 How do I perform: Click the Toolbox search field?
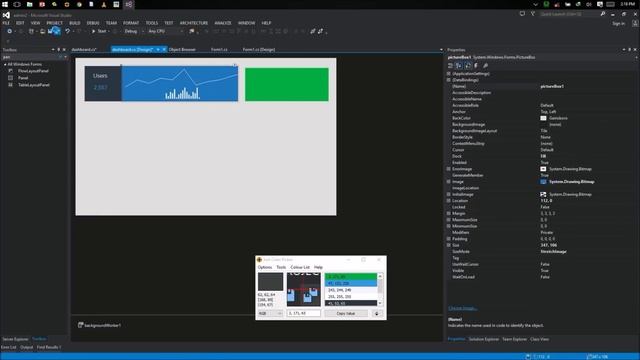pyautogui.click(x=31, y=57)
